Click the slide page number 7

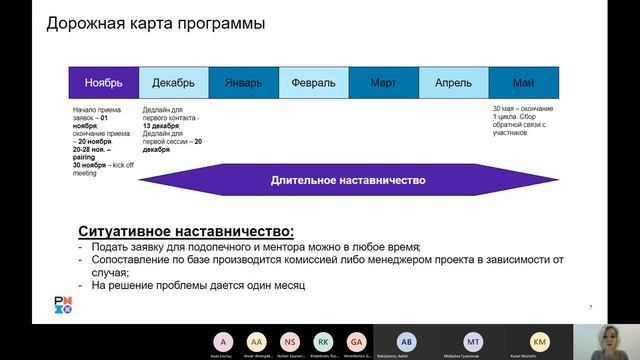coord(591,307)
